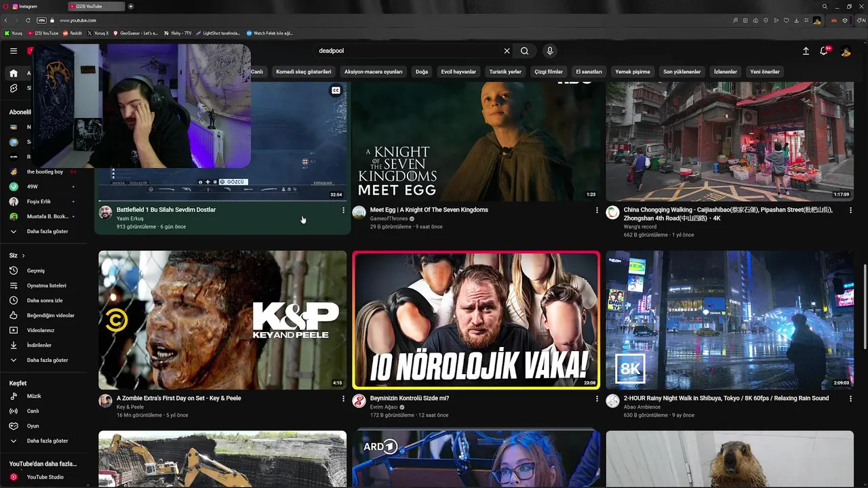Open Opera Aria AI button
Screen dimensions: 868x488
coord(861,20)
